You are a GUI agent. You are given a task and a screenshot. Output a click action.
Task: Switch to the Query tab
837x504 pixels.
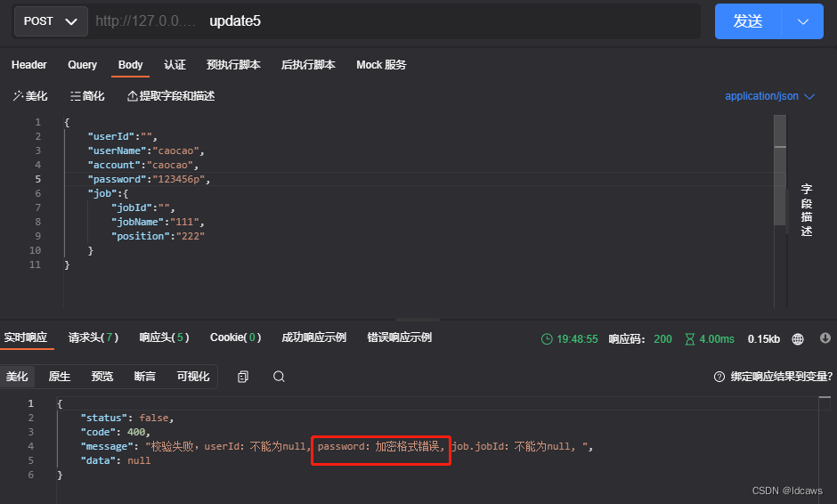click(x=82, y=65)
